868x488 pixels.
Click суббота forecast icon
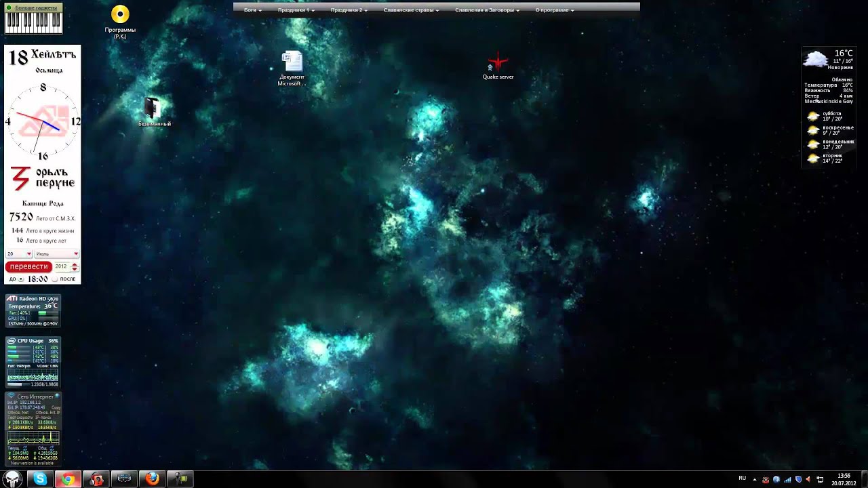point(813,117)
